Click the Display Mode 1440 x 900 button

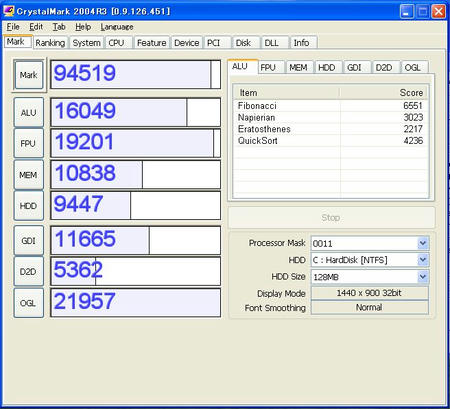click(369, 293)
